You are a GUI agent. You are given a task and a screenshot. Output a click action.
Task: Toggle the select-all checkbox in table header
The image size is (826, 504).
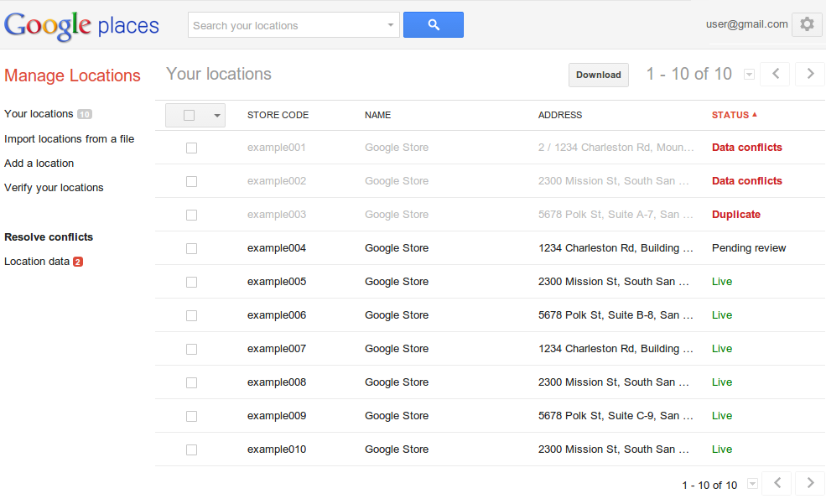[190, 116]
